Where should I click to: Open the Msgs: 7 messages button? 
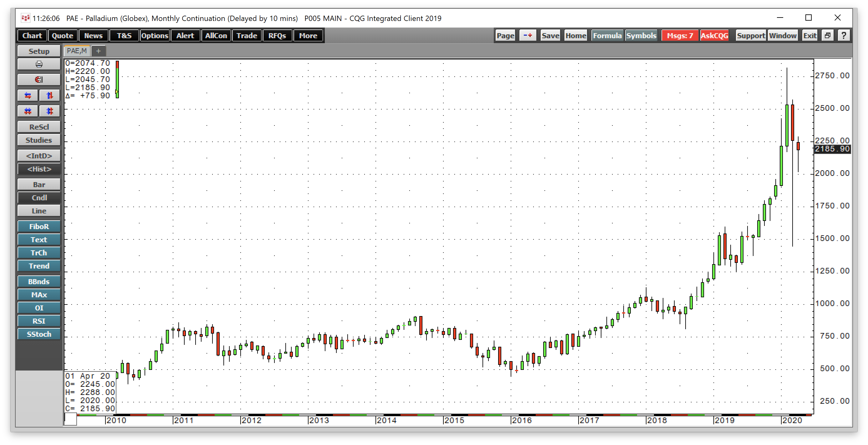point(680,35)
